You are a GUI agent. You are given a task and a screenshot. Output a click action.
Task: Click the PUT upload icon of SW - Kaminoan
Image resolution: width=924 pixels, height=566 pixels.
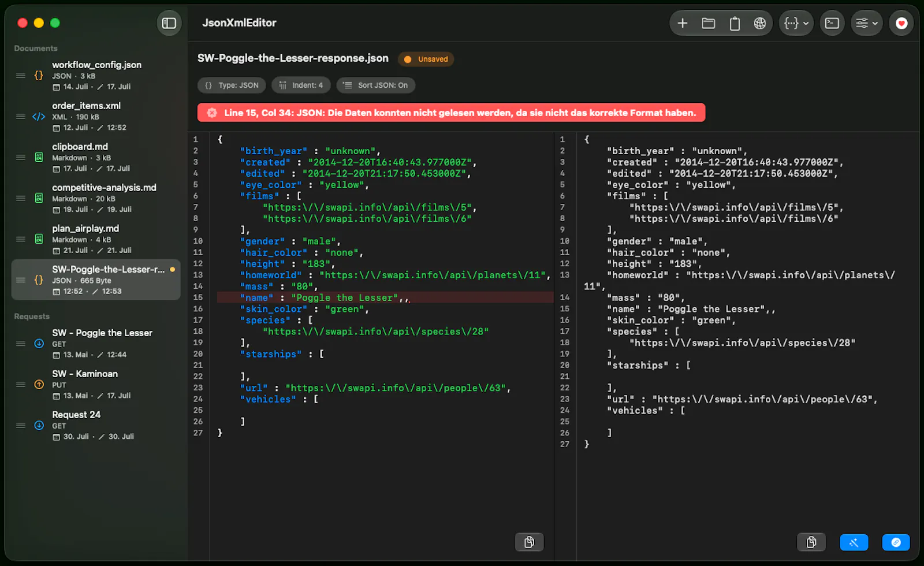point(39,385)
